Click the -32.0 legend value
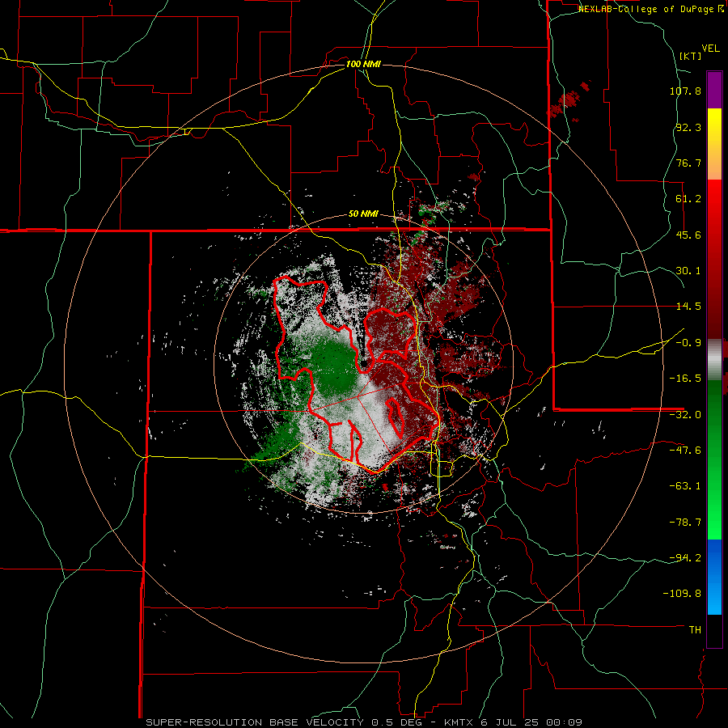This screenshot has width=728, height=728. (685, 415)
